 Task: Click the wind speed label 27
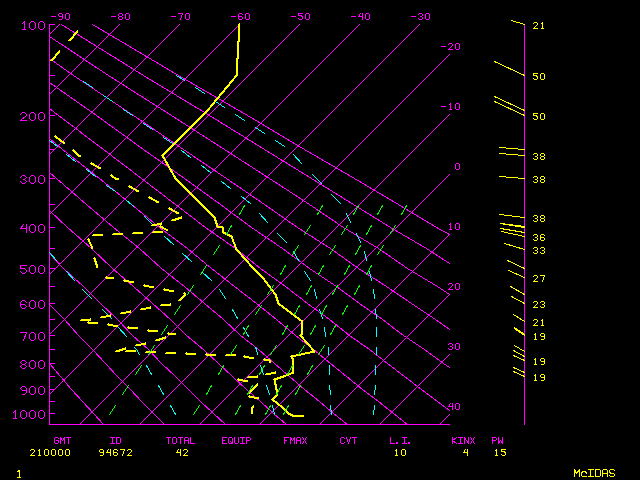pyautogui.click(x=538, y=279)
